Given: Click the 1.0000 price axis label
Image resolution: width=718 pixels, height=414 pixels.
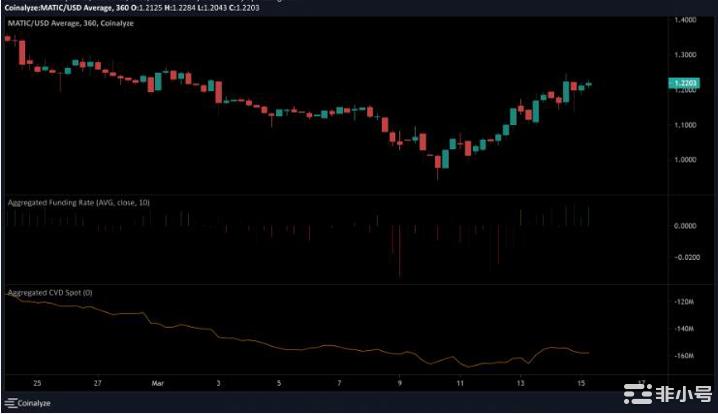Looking at the screenshot, I should pos(686,160).
